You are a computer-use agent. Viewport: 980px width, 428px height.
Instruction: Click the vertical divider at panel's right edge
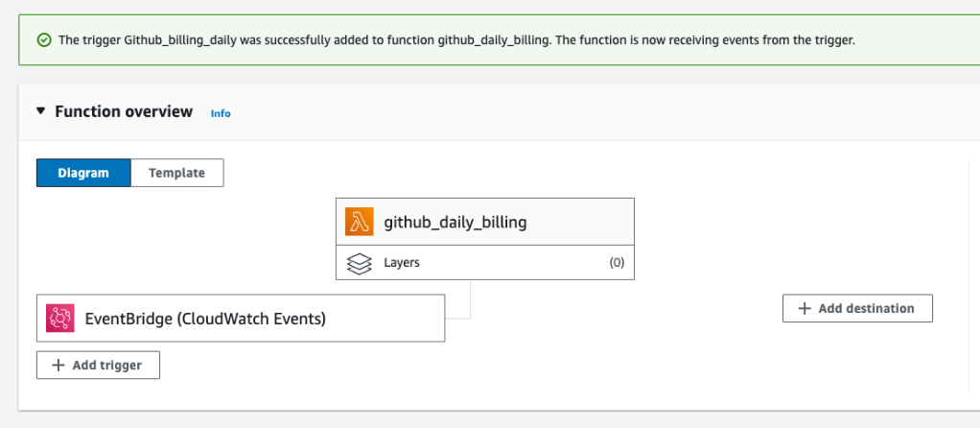(969, 278)
